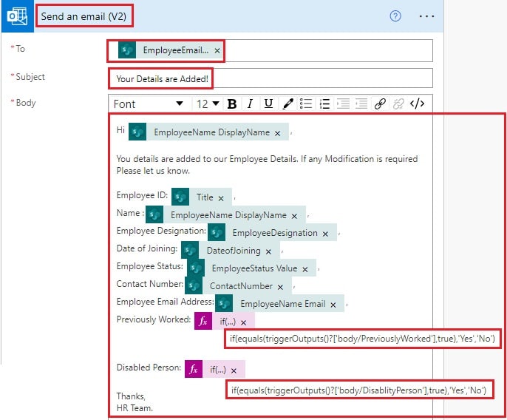Click the "HR Team." signature text

click(x=135, y=408)
